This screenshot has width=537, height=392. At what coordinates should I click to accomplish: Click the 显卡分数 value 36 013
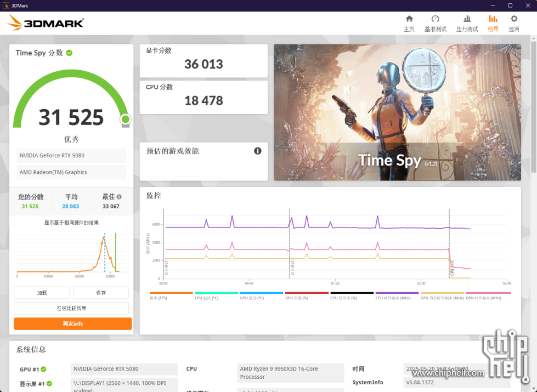click(204, 64)
